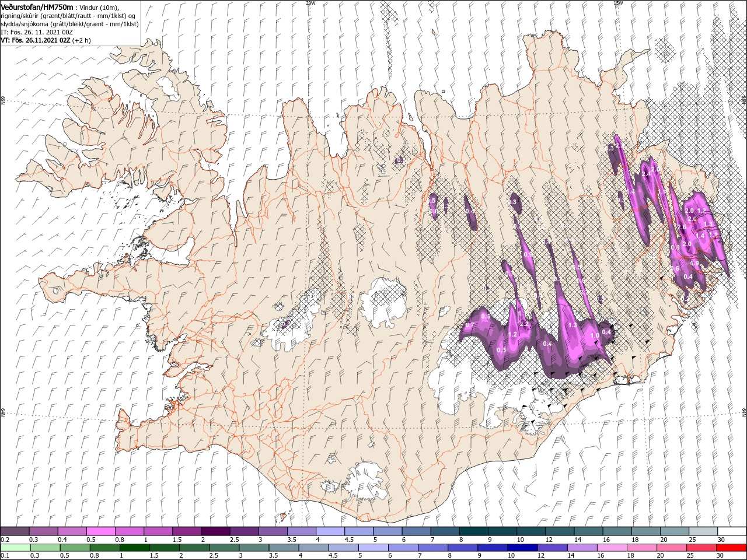Pick the bottom-row pink swatch starting at 20

(671, 548)
